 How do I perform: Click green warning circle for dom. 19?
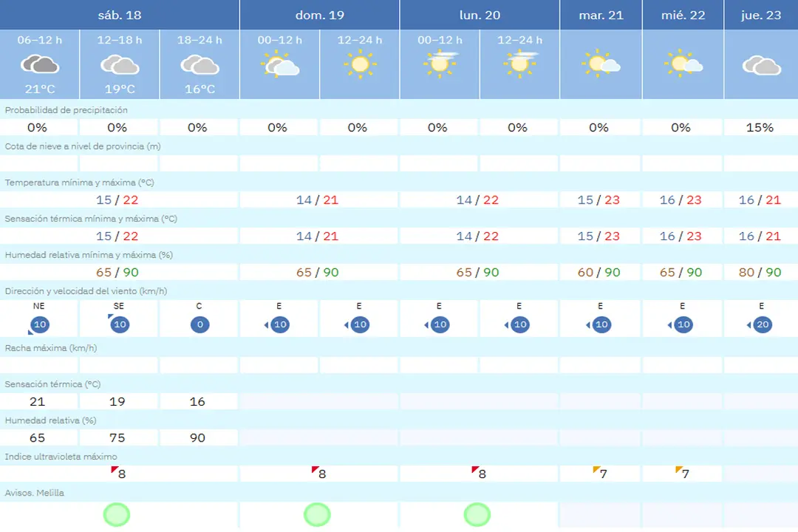pos(317,515)
